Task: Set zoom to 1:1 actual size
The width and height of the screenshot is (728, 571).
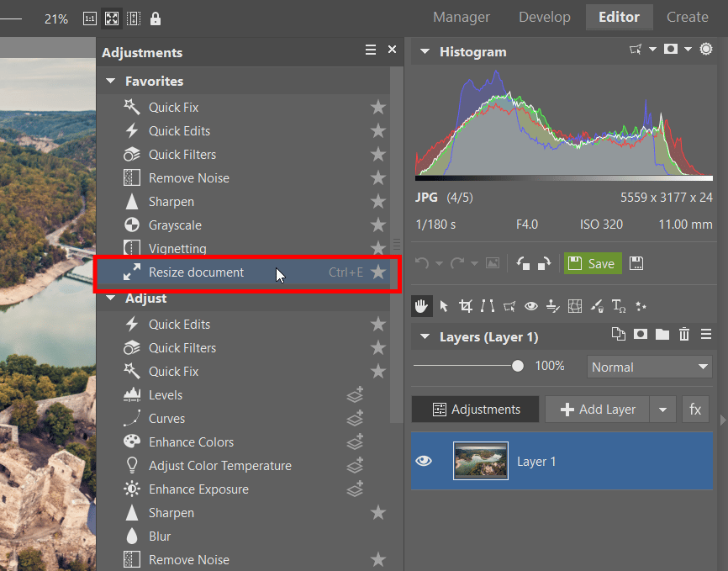Action: point(90,19)
